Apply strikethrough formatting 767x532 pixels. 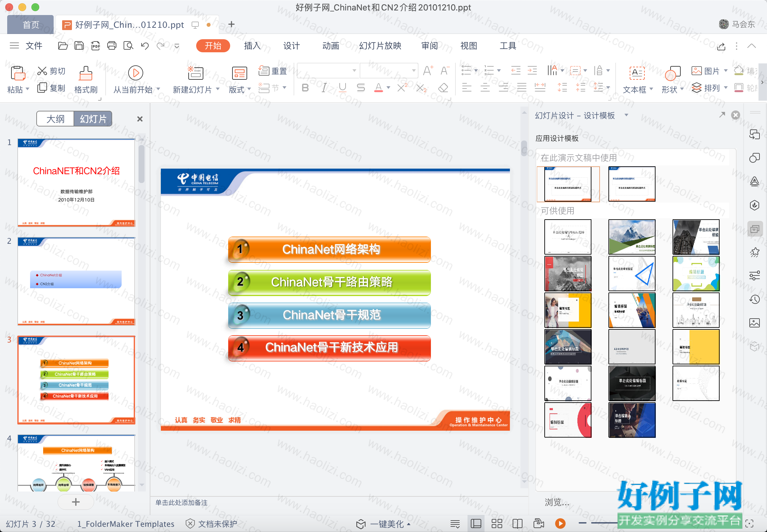361,88
